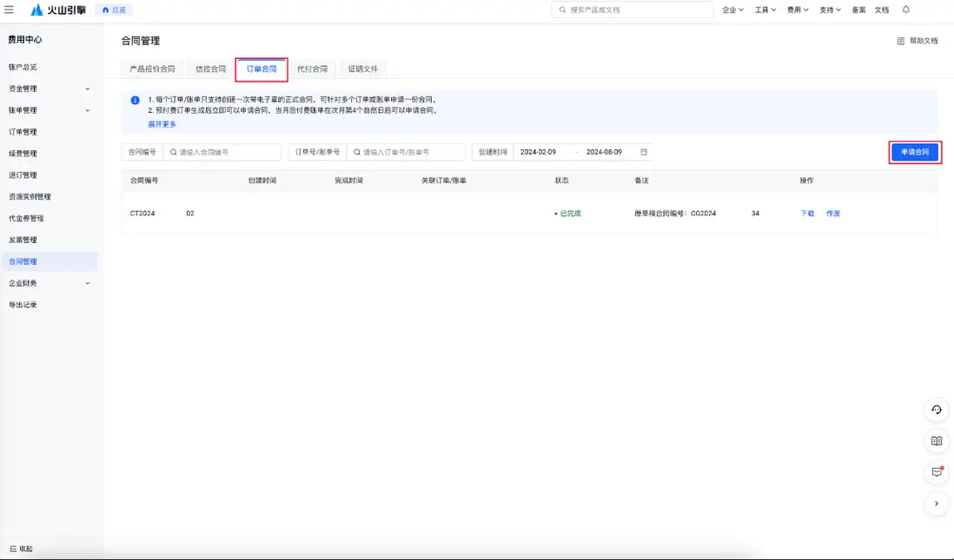Switch to 代付合同 tab
The image size is (954, 560).
312,69
